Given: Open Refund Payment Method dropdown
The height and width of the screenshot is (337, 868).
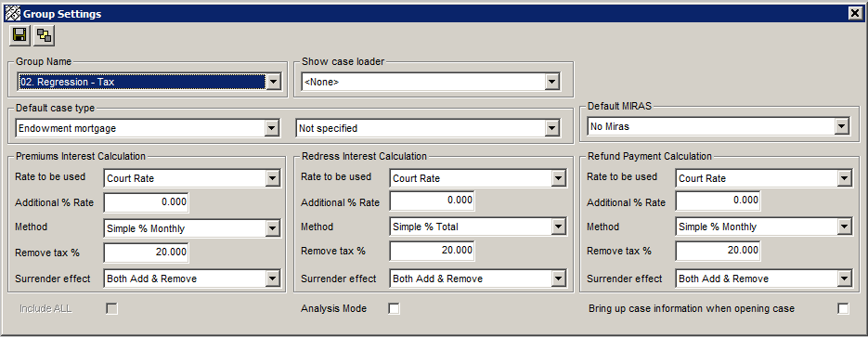Looking at the screenshot, I should tap(844, 227).
